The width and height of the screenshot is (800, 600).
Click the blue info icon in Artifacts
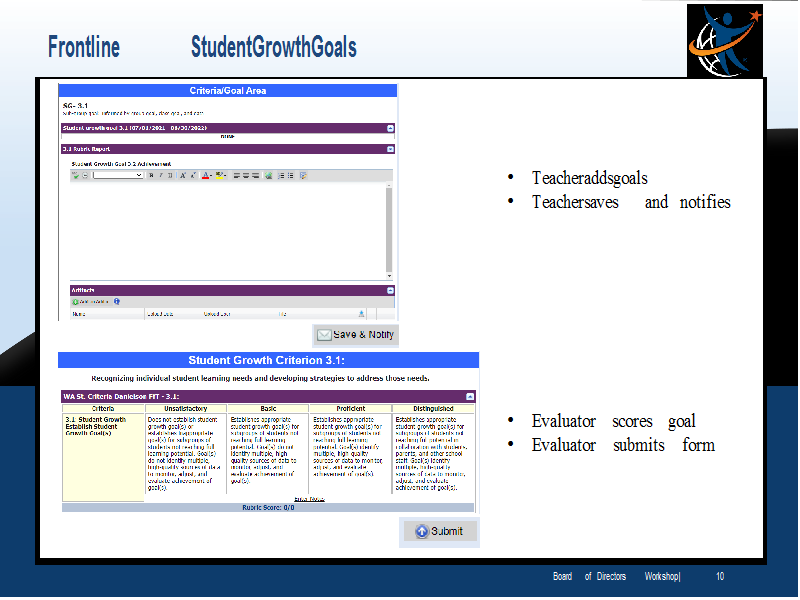pyautogui.click(x=117, y=302)
